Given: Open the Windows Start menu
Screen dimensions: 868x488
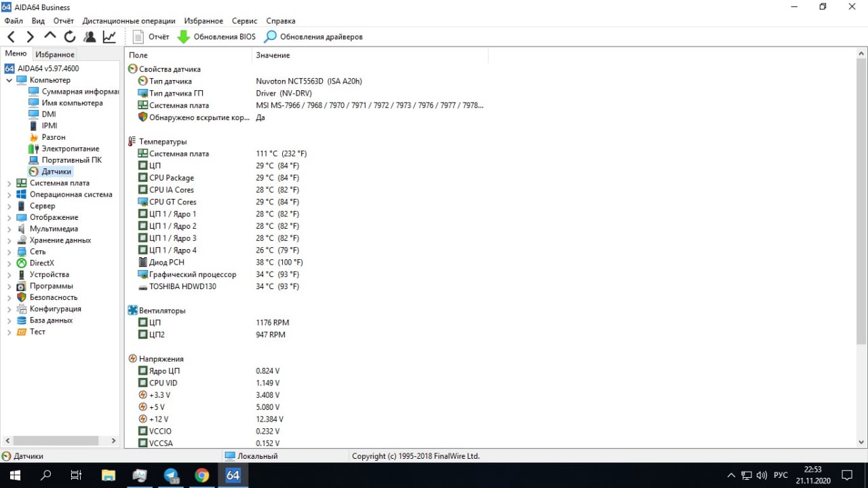Looking at the screenshot, I should pyautogui.click(x=15, y=475).
